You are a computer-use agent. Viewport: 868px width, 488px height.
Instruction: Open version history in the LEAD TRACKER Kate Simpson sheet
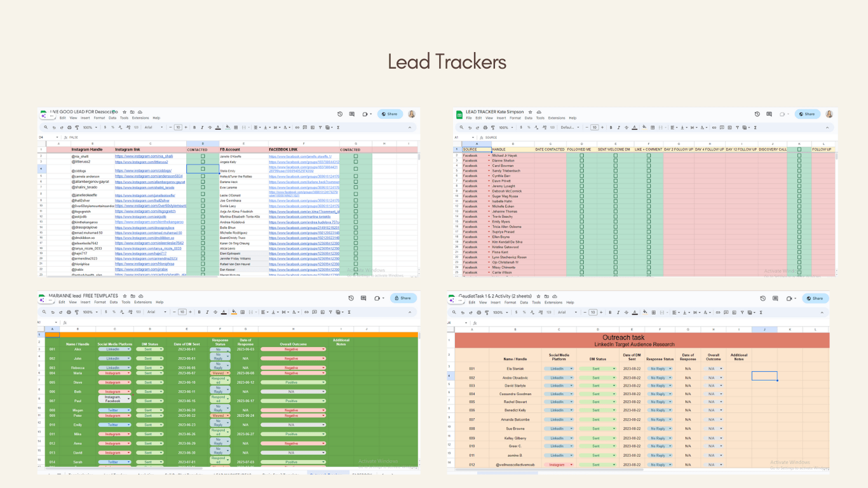[x=757, y=114]
